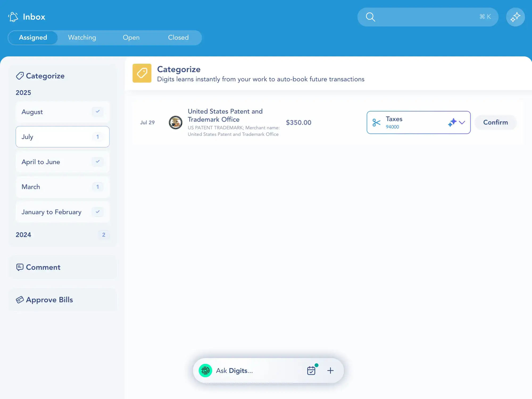Open the AI sparkle assistant button

click(x=515, y=17)
